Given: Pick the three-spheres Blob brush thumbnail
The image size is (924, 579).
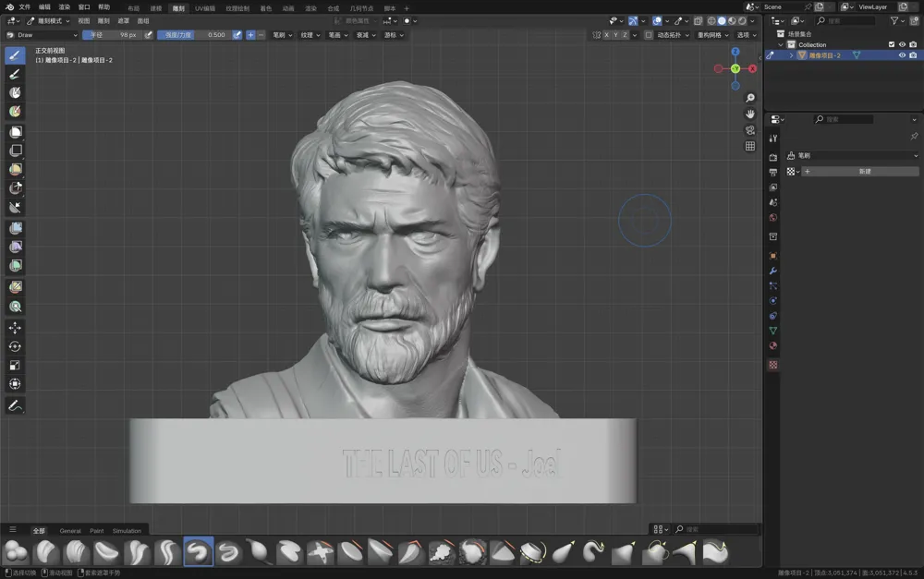Looking at the screenshot, I should click(16, 552).
